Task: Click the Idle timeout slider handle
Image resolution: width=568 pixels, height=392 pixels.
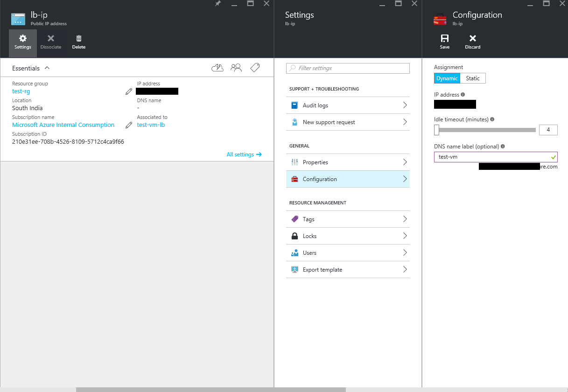Action: click(x=436, y=130)
